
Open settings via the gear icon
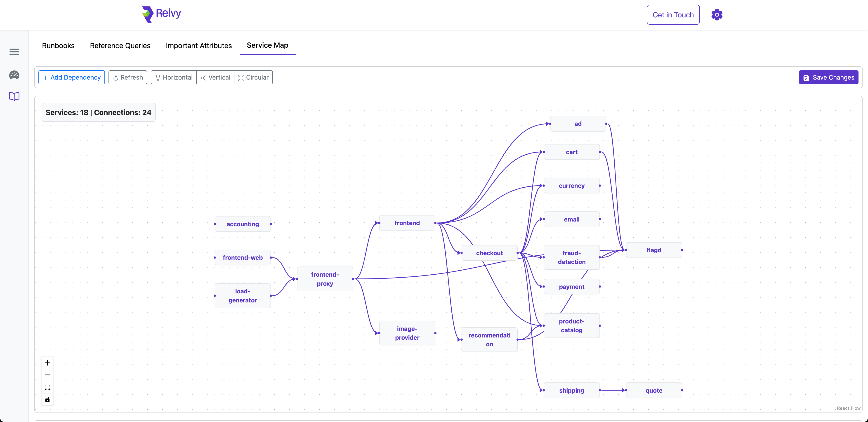[717, 14]
